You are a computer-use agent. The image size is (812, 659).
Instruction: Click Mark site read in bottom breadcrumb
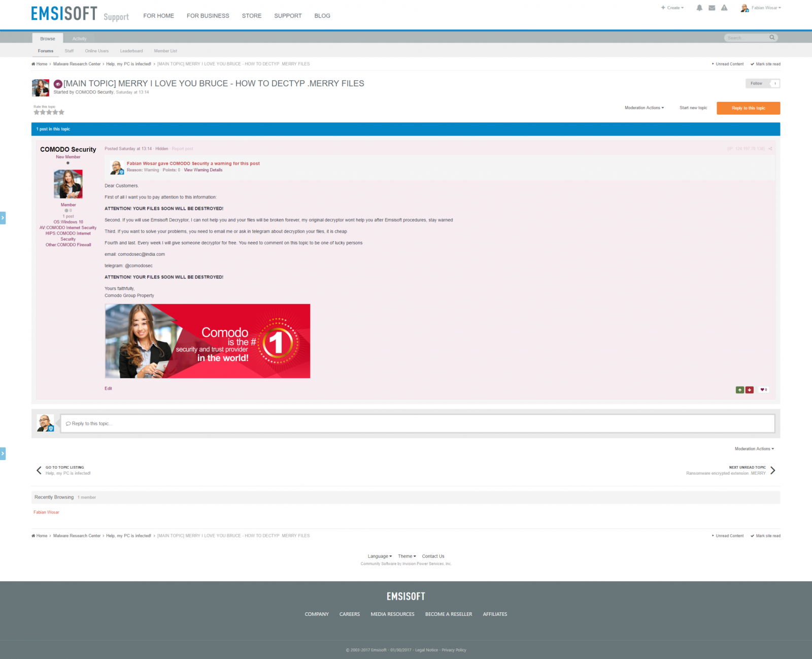pos(765,536)
